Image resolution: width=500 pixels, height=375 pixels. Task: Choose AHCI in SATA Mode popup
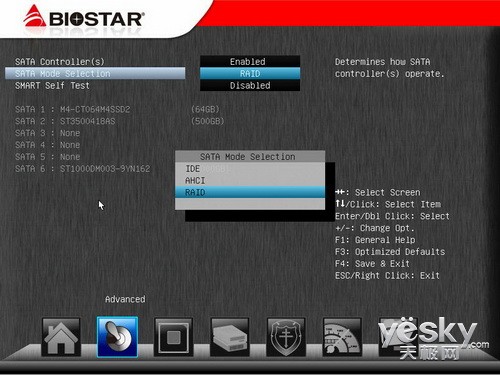point(250,180)
